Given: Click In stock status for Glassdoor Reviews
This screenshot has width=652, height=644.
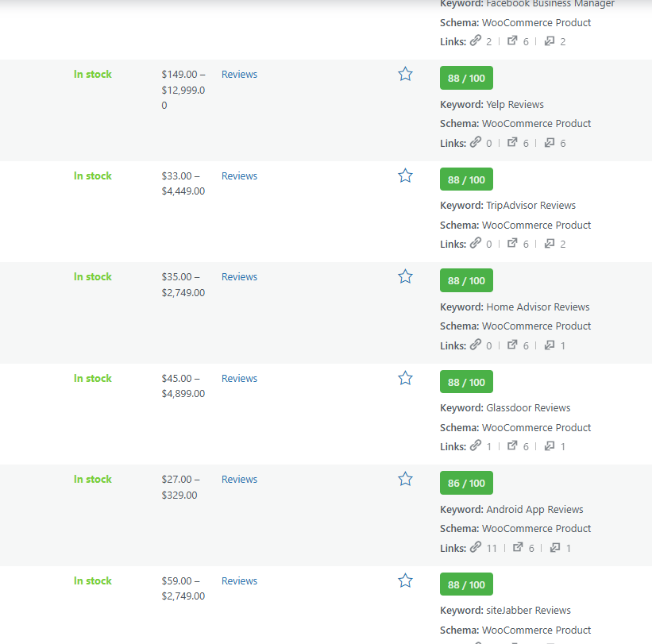Looking at the screenshot, I should pyautogui.click(x=93, y=379).
